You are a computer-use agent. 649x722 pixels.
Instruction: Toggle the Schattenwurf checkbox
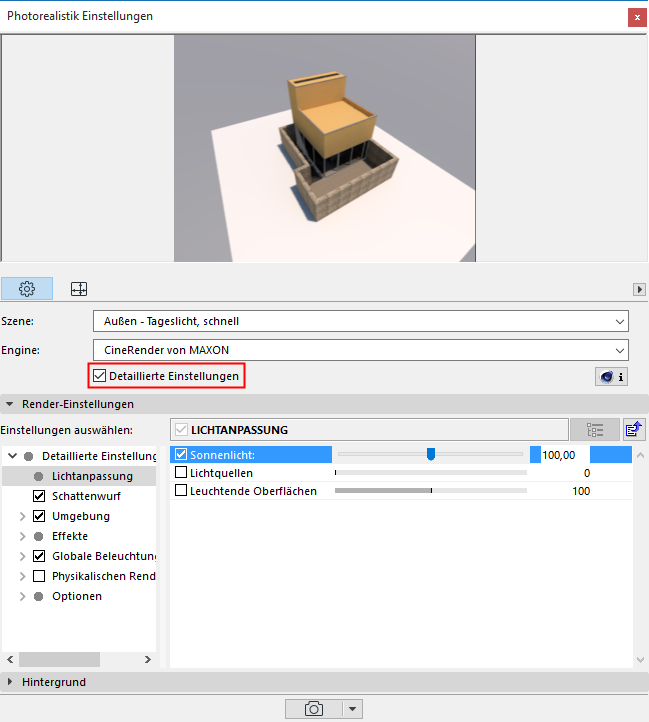click(x=39, y=496)
